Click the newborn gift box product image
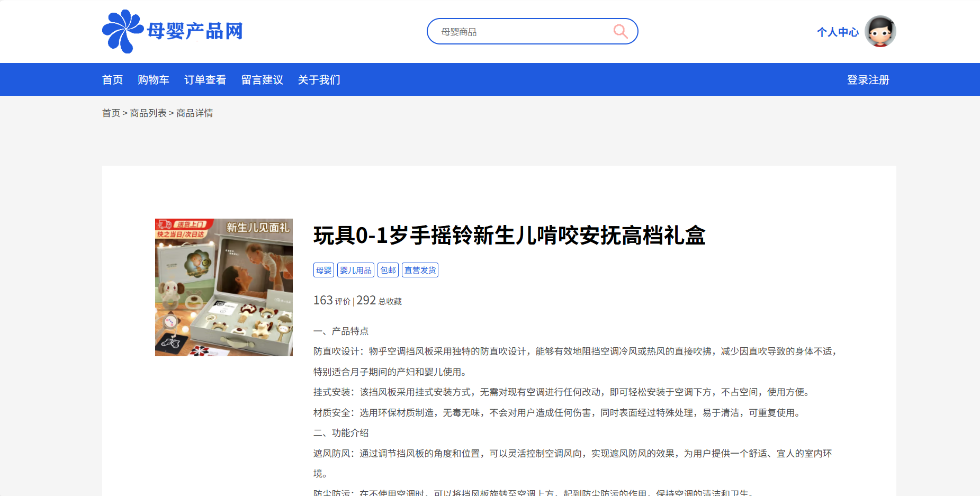The height and width of the screenshot is (496, 980). [x=223, y=287]
